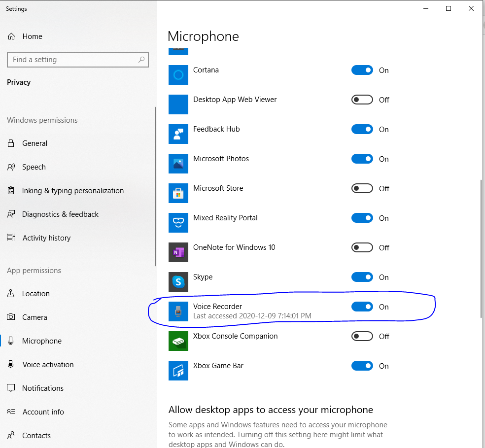Select Microphone in the sidebar
485x448 pixels.
point(42,341)
